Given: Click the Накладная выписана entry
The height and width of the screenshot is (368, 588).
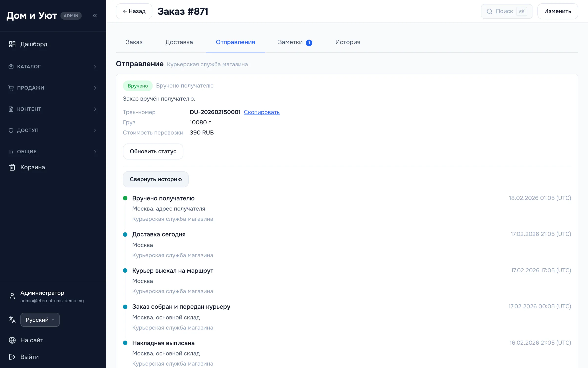Looking at the screenshot, I should [163, 343].
